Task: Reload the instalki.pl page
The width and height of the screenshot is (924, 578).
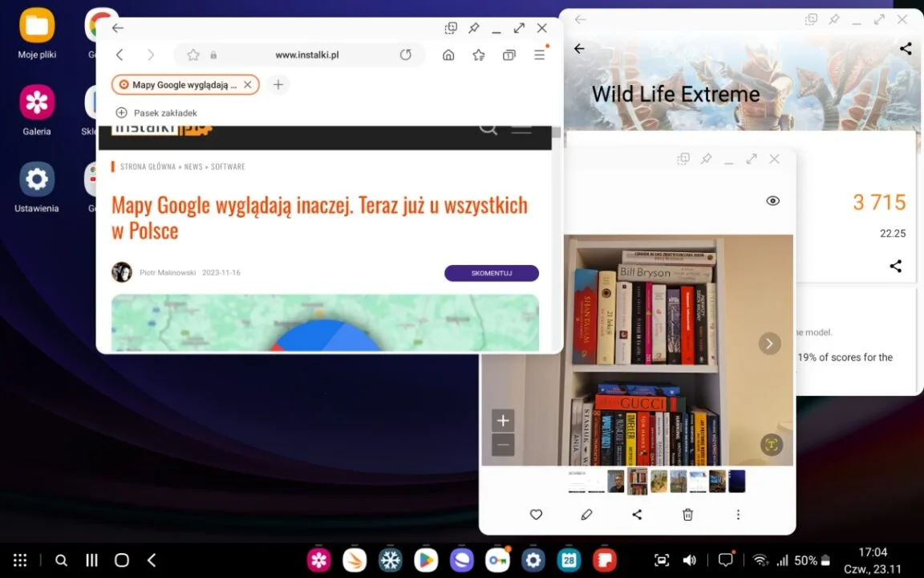Action: (406, 55)
